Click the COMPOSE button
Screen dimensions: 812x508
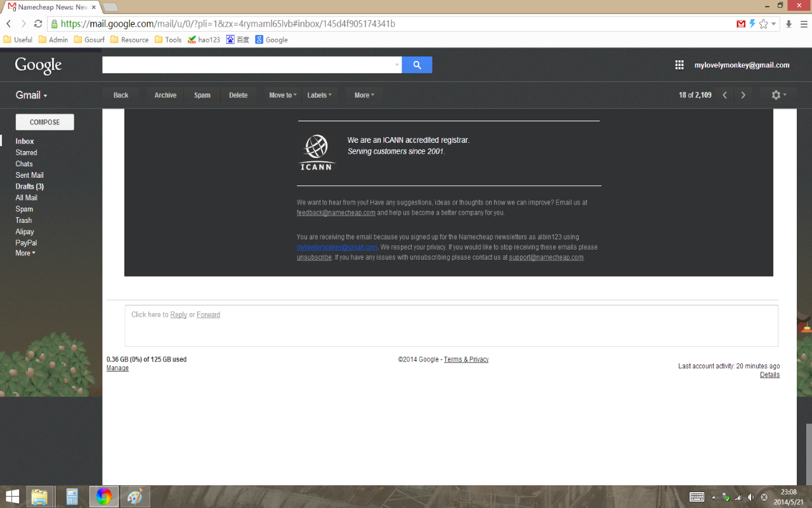(44, 122)
